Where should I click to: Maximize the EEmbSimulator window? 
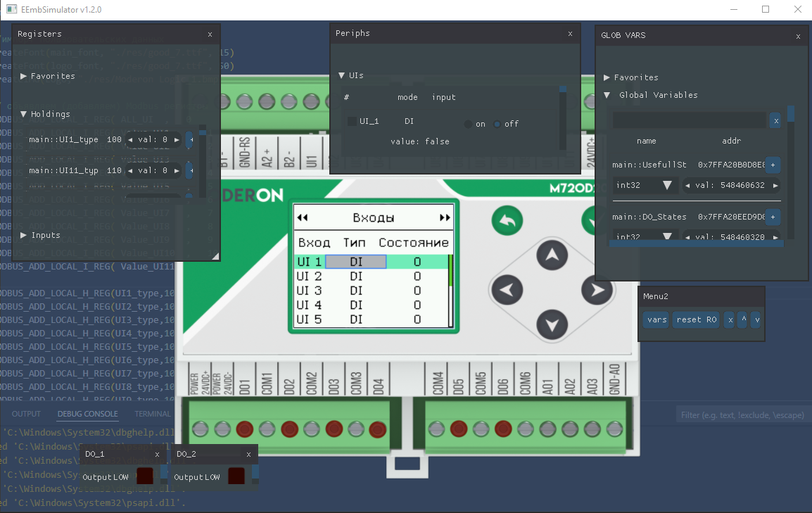[x=766, y=9]
